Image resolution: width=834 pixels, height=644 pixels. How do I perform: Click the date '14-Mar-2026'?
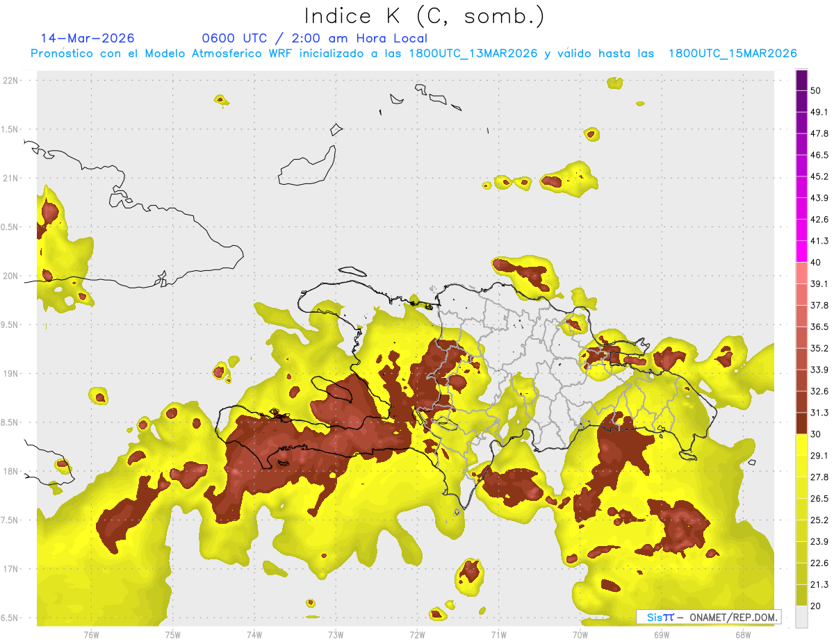click(88, 38)
